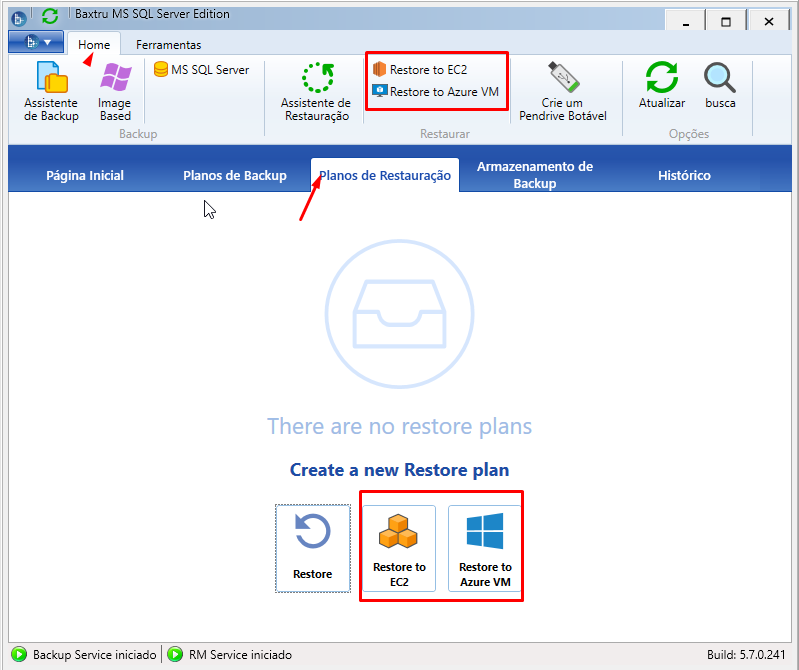
Task: Click the Restore to EC2 large button
Action: coord(399,548)
